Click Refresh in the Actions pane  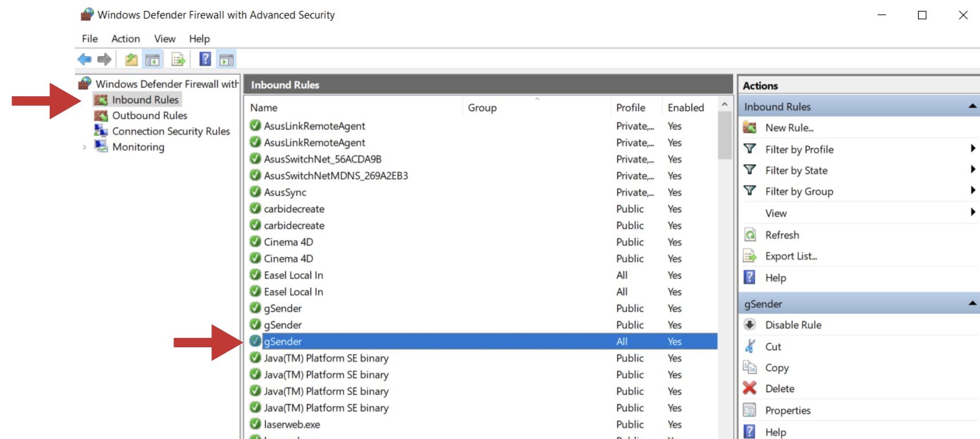pyautogui.click(x=782, y=235)
